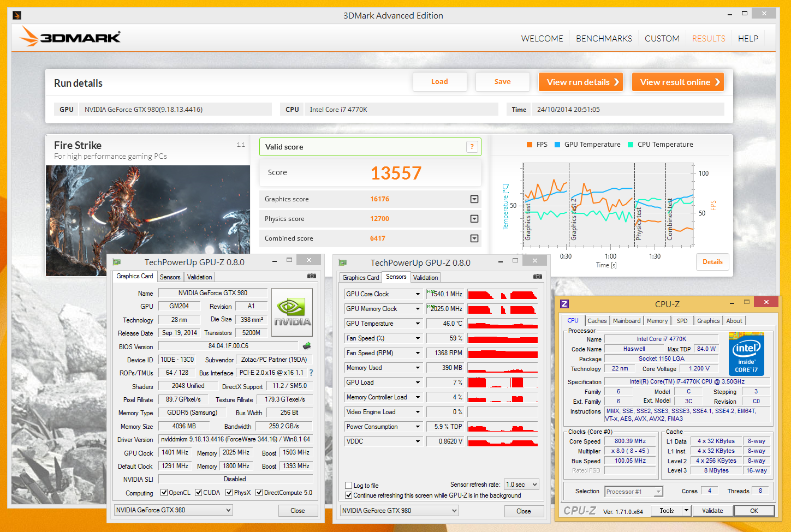This screenshot has width=791, height=532.
Task: Open the WELCOME tab in 3DMark
Action: tap(542, 38)
